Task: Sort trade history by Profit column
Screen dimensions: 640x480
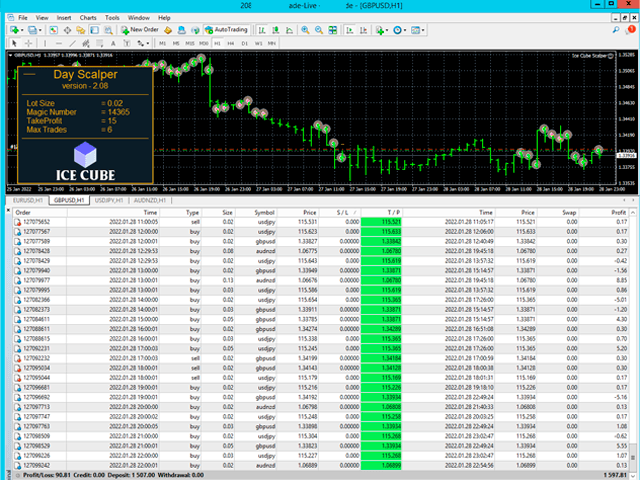Action: tap(604, 212)
